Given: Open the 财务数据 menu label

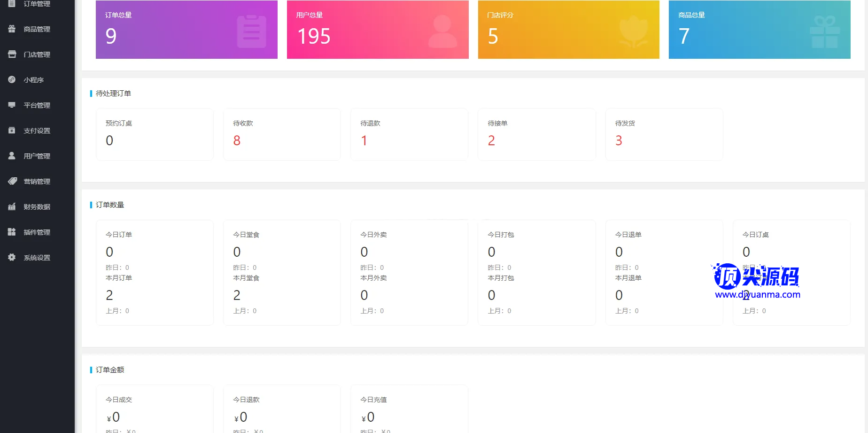Looking at the screenshot, I should (x=37, y=207).
